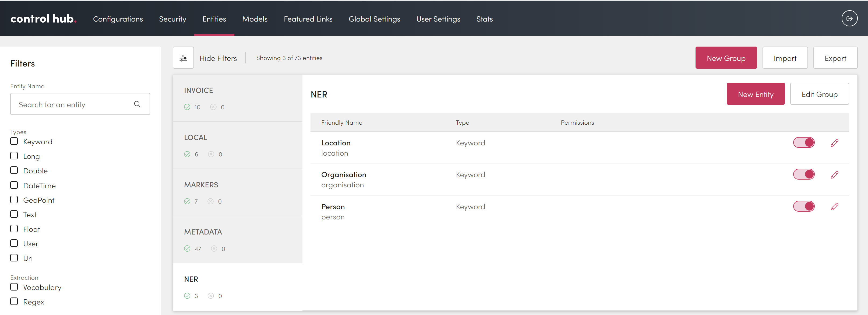Click the search magnifier icon
The width and height of the screenshot is (868, 315).
[137, 104]
